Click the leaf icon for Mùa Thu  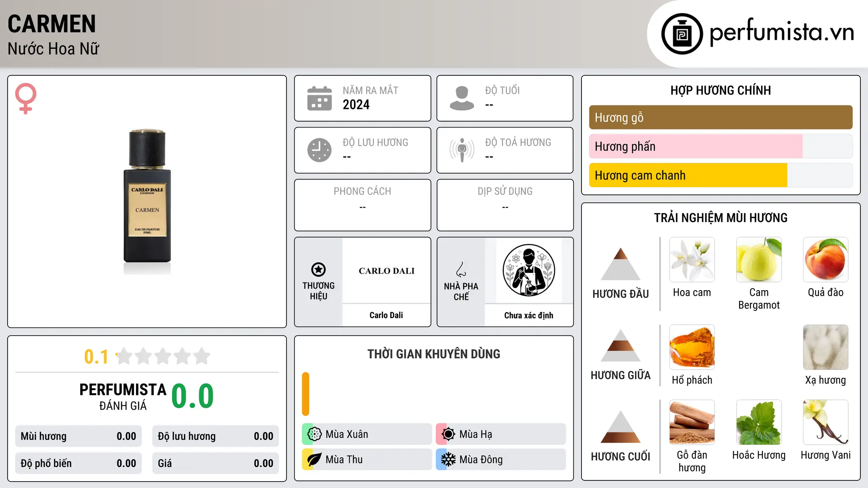tap(314, 460)
